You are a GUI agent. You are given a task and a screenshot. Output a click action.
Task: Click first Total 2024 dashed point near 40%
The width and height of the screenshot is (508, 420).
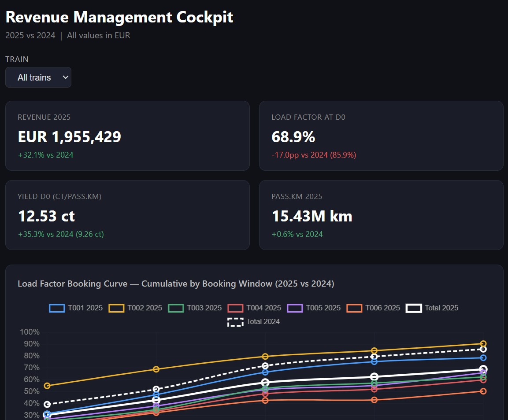coord(47,404)
